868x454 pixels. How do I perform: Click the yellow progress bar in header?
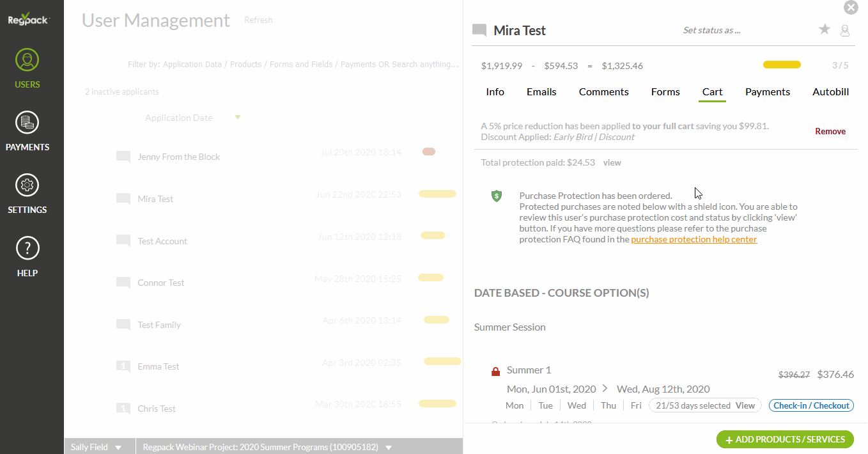click(x=782, y=65)
